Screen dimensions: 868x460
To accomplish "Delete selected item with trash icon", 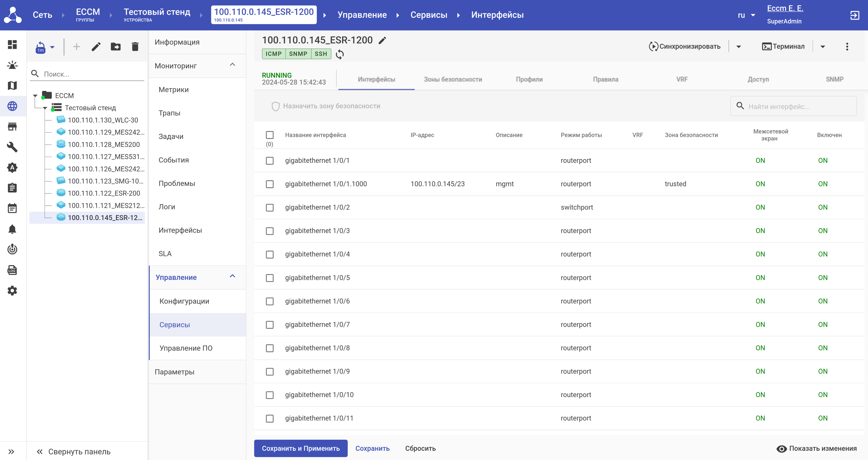I will click(x=135, y=46).
